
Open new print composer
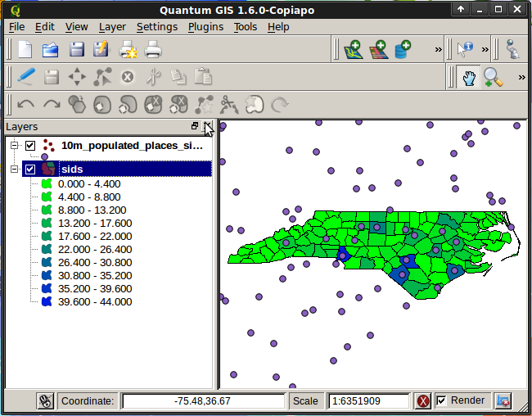[128, 50]
